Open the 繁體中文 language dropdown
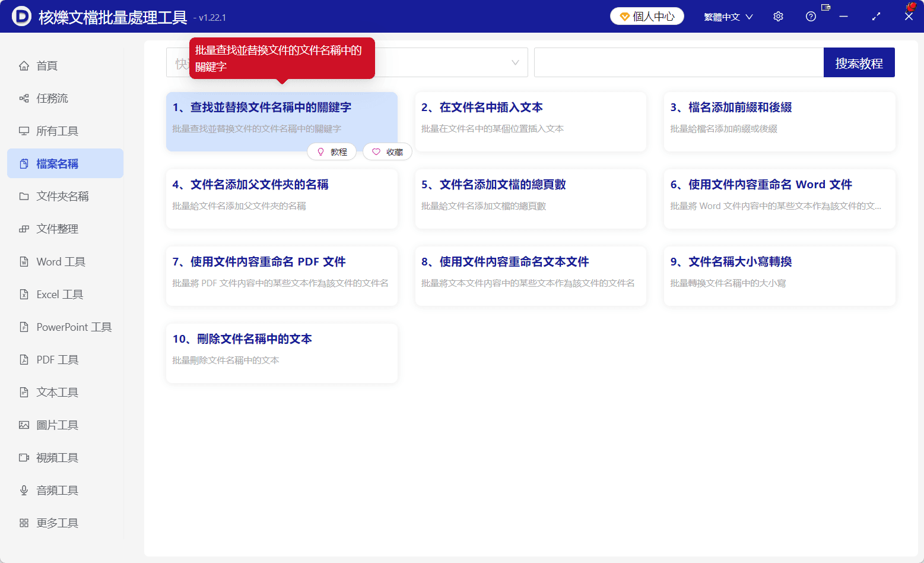 pos(729,17)
